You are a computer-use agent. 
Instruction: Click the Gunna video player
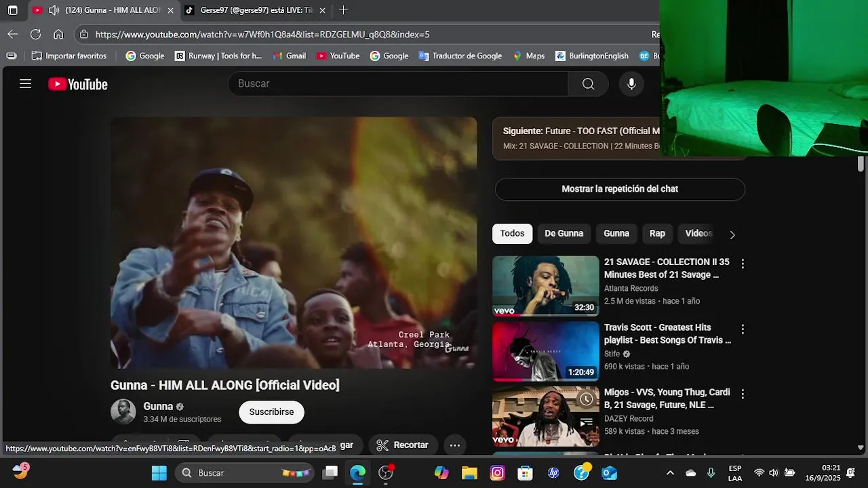[294, 243]
